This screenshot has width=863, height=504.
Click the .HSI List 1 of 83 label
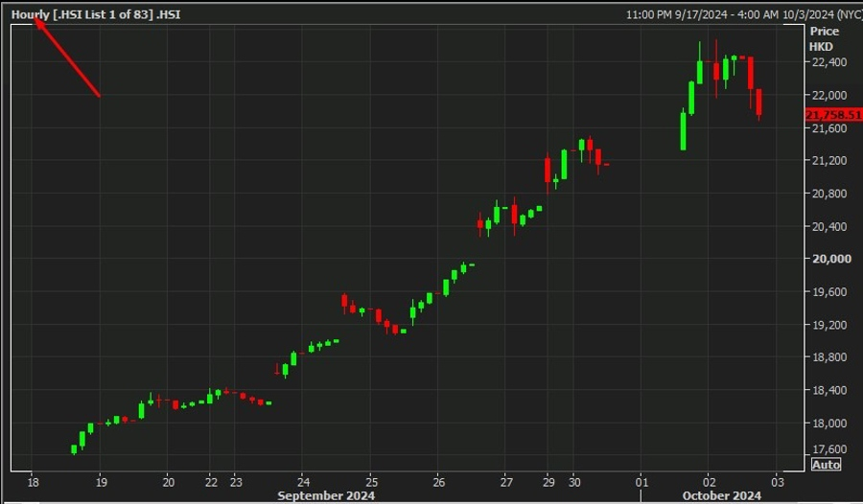pos(103,14)
